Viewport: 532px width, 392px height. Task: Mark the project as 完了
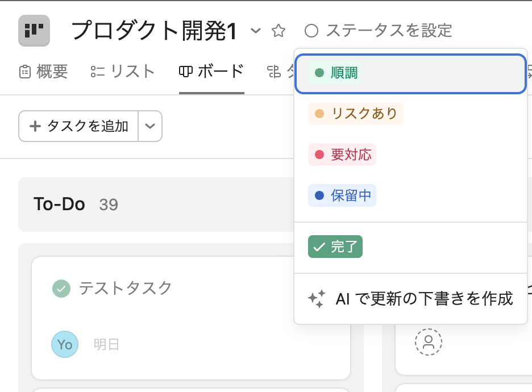(335, 247)
